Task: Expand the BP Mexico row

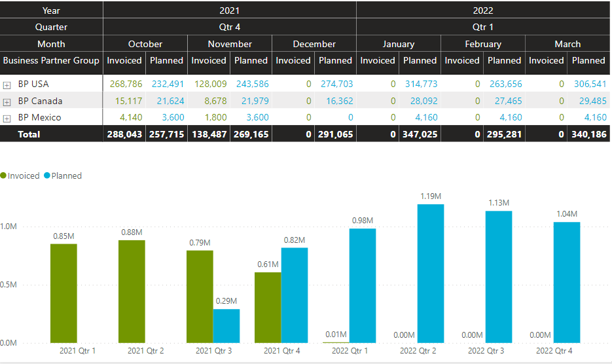Action: click(x=7, y=118)
